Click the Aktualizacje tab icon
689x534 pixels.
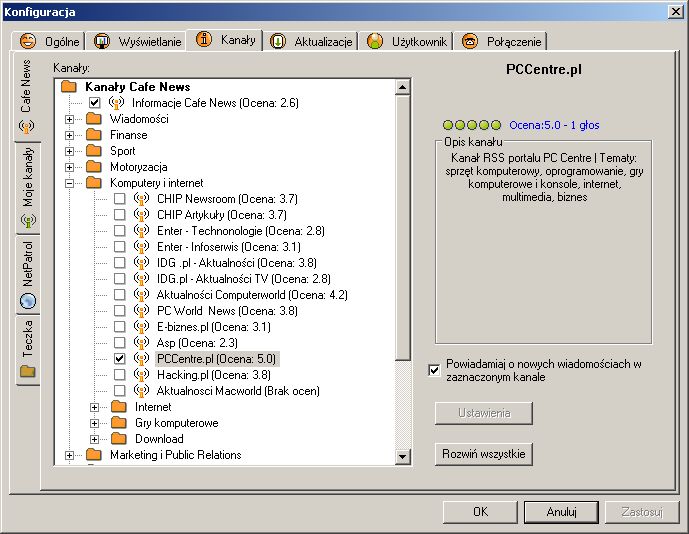pos(279,41)
